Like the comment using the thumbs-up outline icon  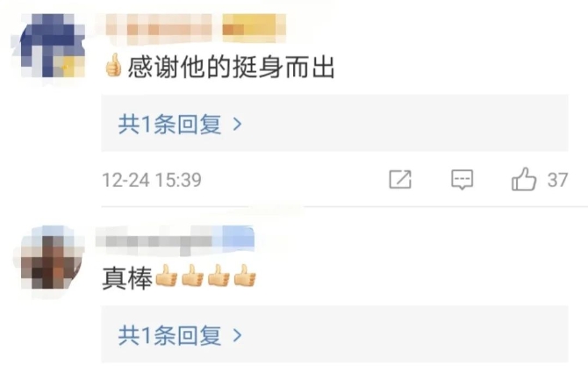coord(524,179)
